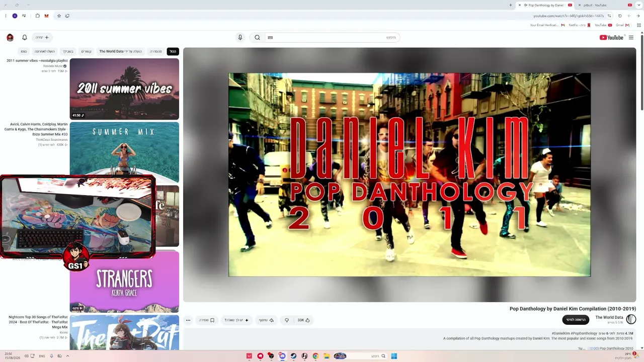Select the black active filter chip
The width and height of the screenshot is (644, 362).
[173, 51]
